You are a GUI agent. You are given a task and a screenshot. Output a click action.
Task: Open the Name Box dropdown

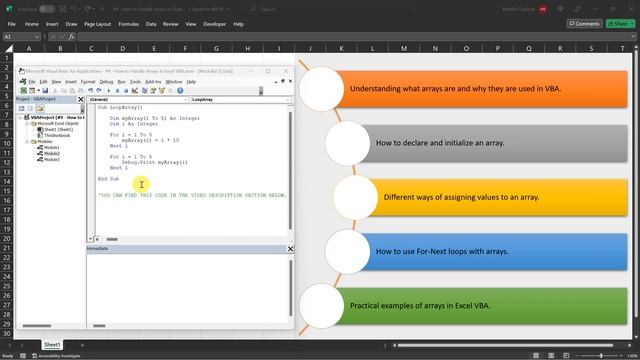click(37, 37)
